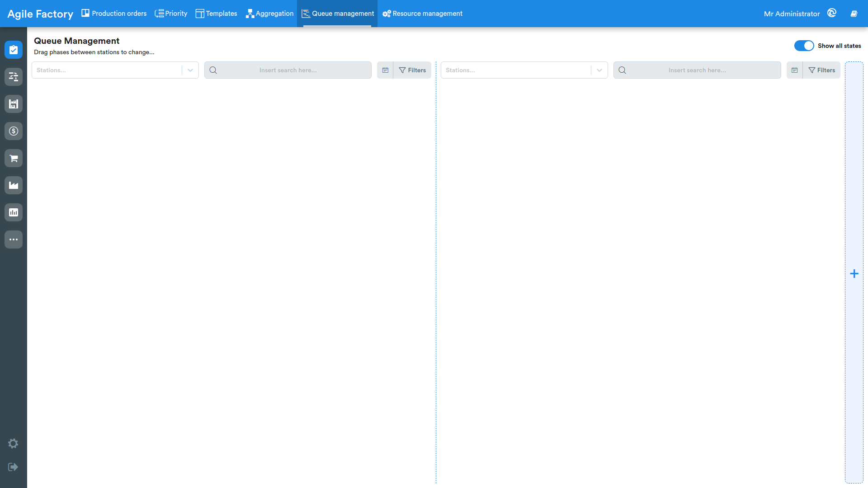Image resolution: width=868 pixels, height=488 pixels.
Task: Open the save/disk sidebar icon
Action: click(x=14, y=104)
